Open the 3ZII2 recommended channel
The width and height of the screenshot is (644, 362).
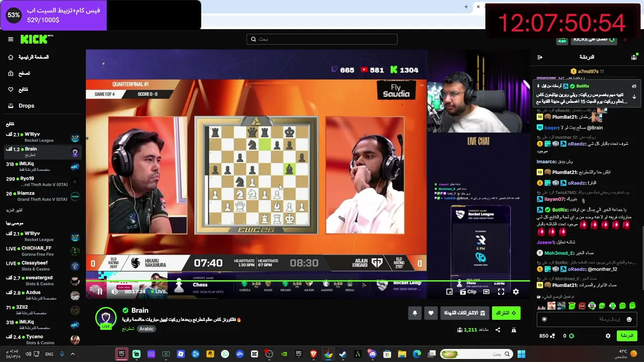click(43, 310)
